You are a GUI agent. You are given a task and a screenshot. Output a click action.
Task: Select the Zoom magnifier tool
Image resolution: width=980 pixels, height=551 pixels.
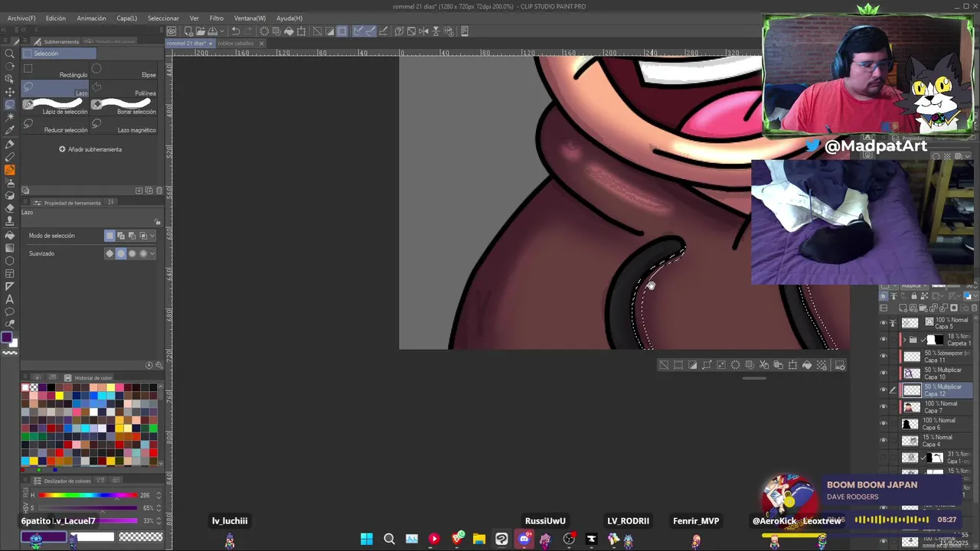tap(10, 53)
